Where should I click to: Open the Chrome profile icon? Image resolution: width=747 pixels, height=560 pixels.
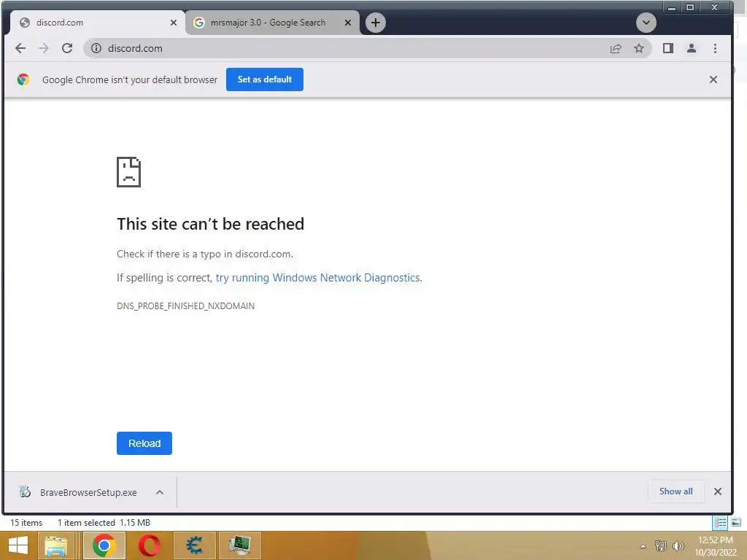coord(692,48)
